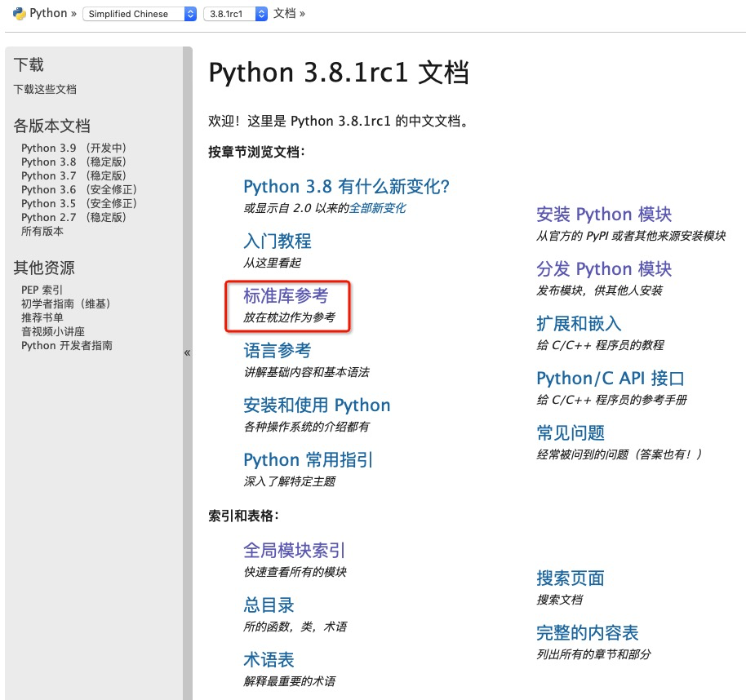This screenshot has width=746, height=700.
Task: Click the 从这里看起 description text
Action: coord(272,263)
